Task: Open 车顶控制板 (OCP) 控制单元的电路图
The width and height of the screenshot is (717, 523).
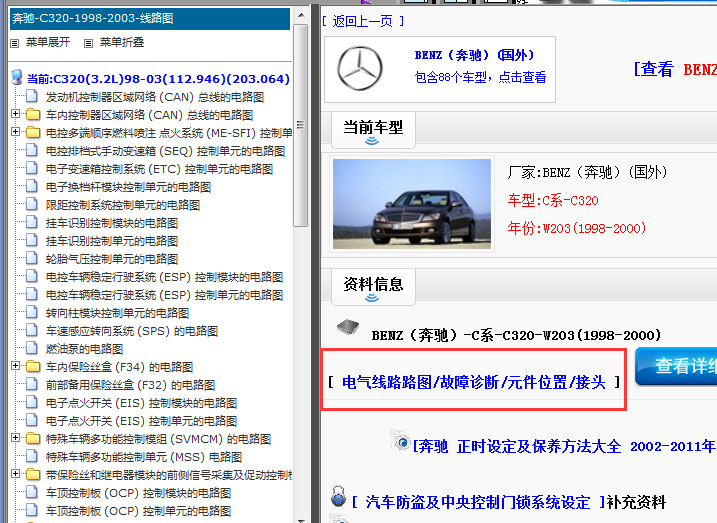Action: coord(138,511)
